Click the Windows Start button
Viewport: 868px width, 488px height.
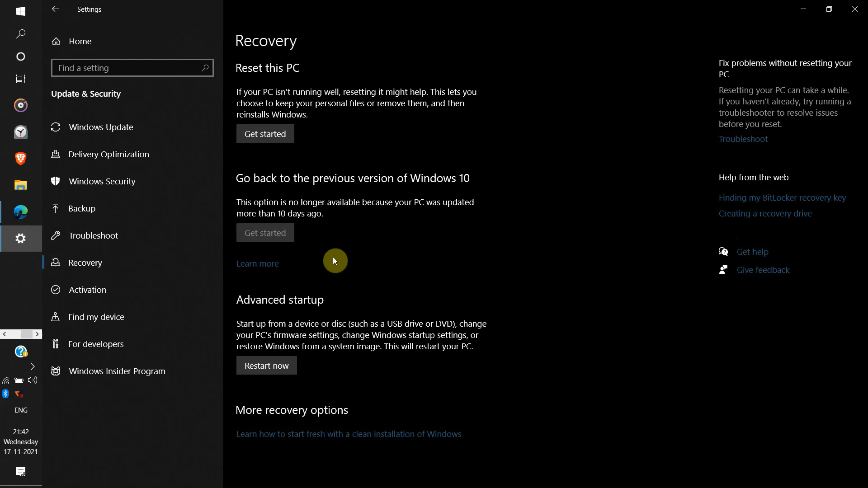[x=21, y=11]
